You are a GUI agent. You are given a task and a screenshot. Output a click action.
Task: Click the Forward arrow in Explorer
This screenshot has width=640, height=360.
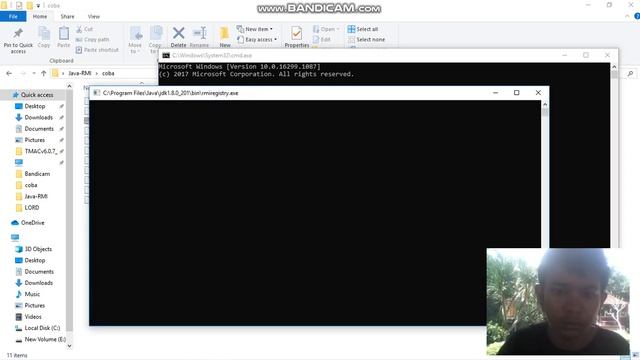pos(23,73)
